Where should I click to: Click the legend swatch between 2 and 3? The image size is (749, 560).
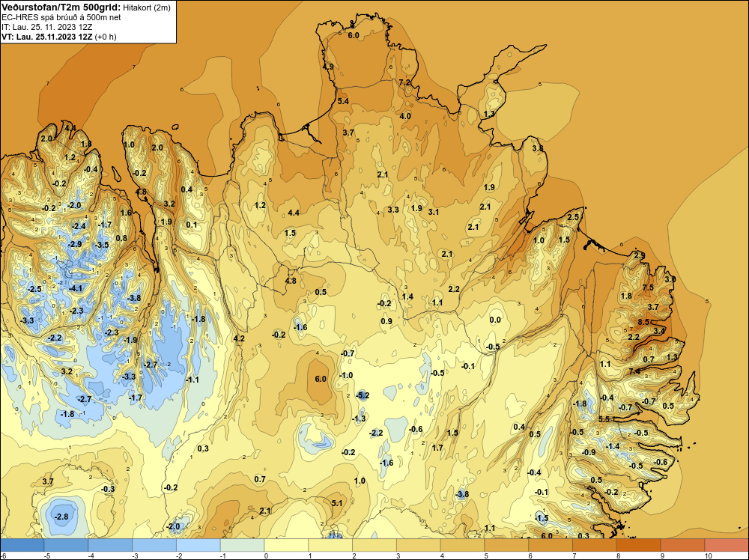(x=374, y=545)
